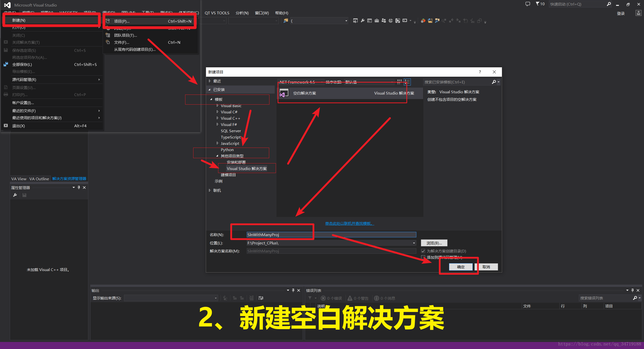The width and height of the screenshot is (644, 349).
Task: Expand the JavaScript node
Action: click(x=217, y=143)
